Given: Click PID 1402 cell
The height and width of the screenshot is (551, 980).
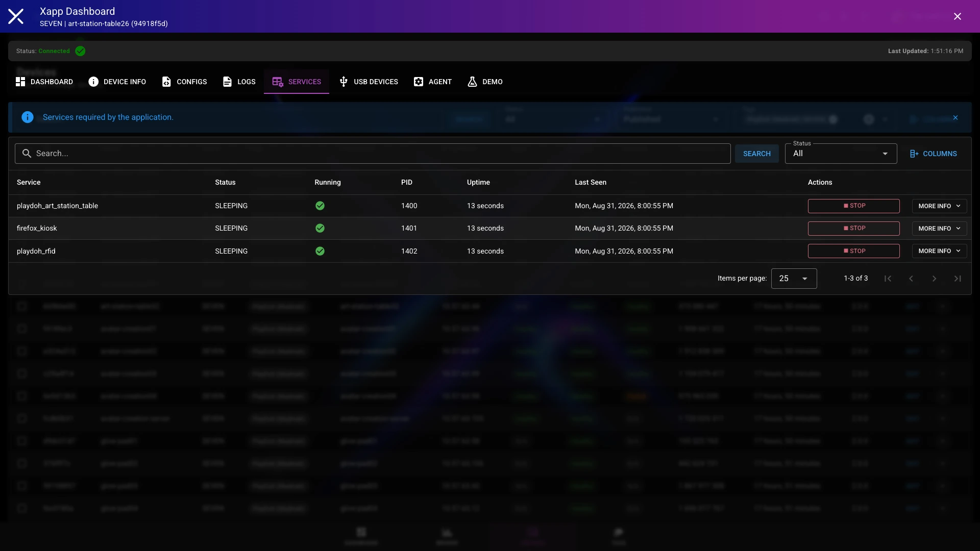Looking at the screenshot, I should point(409,251).
